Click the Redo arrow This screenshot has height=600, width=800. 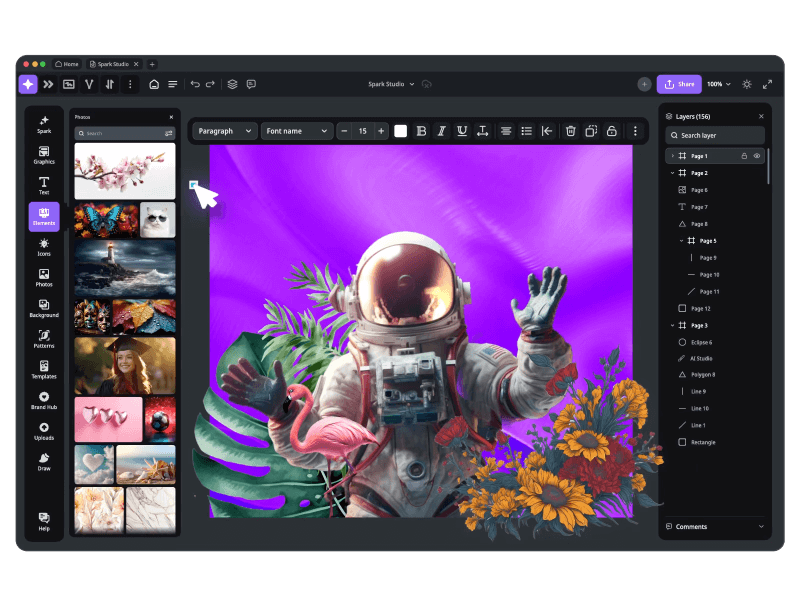[x=210, y=84]
